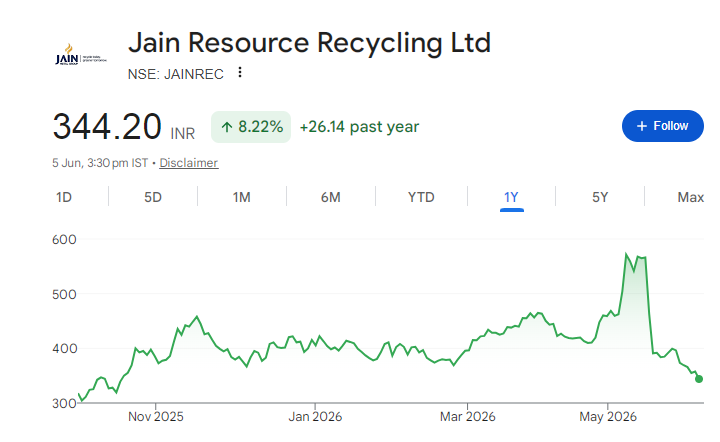Image resolution: width=720 pixels, height=442 pixels.
Task: Switch to the 1D chart range
Action: pyautogui.click(x=64, y=197)
